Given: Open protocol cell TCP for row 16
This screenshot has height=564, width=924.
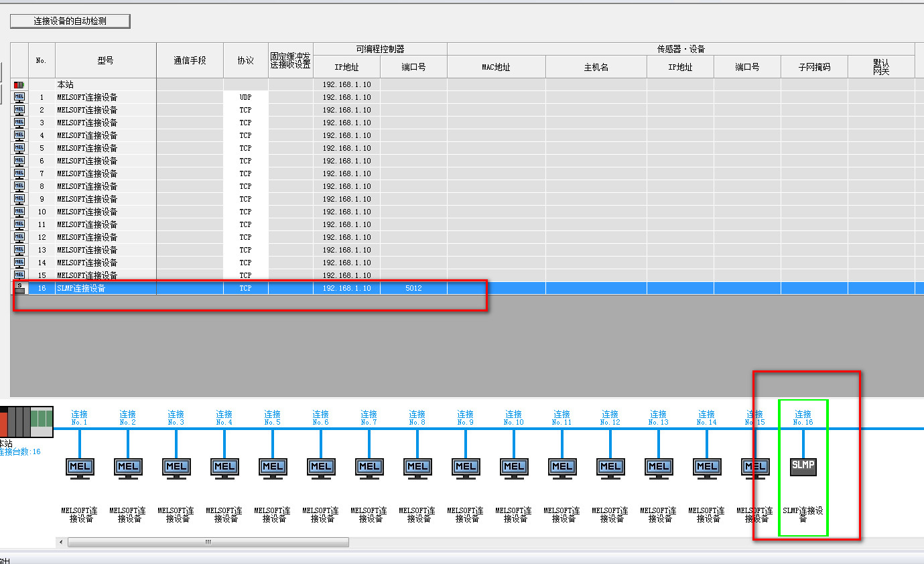Looking at the screenshot, I should (245, 288).
